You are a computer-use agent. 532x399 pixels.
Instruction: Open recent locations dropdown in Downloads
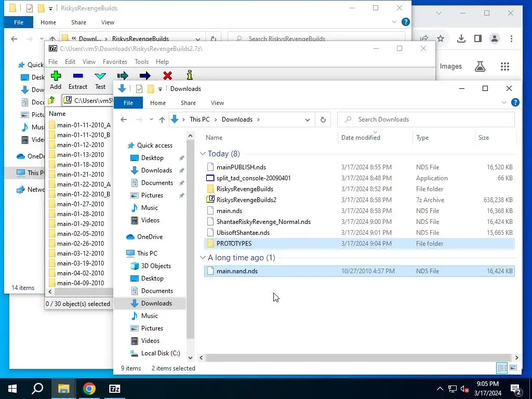coord(151,119)
